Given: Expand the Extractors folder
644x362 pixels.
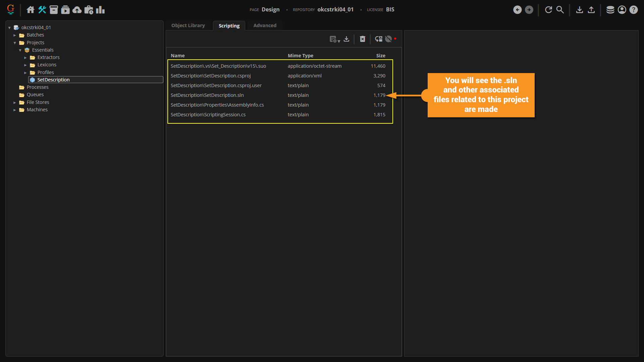Looking at the screenshot, I should click(x=25, y=58).
